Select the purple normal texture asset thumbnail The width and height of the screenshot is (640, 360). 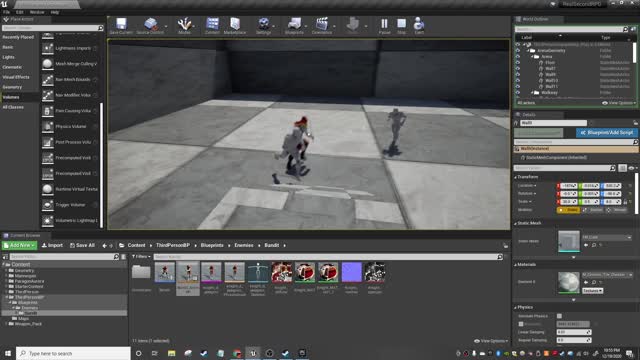(x=351, y=272)
